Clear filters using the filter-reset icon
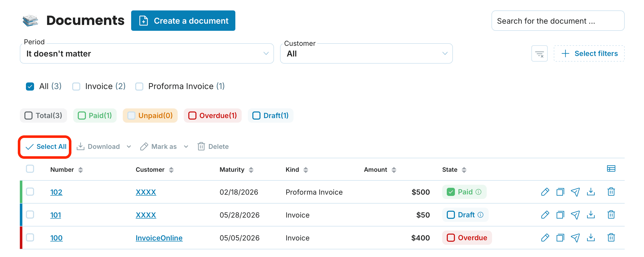 coord(539,54)
